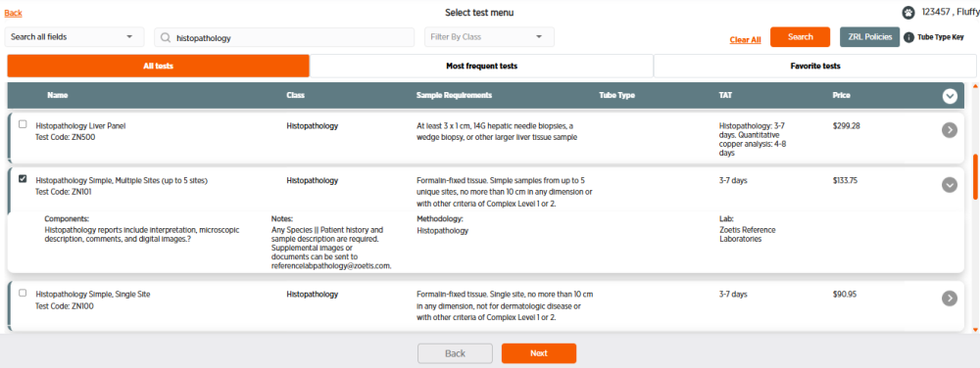The height and width of the screenshot is (368, 980).
Task: Click the Price column header
Action: pos(841,96)
